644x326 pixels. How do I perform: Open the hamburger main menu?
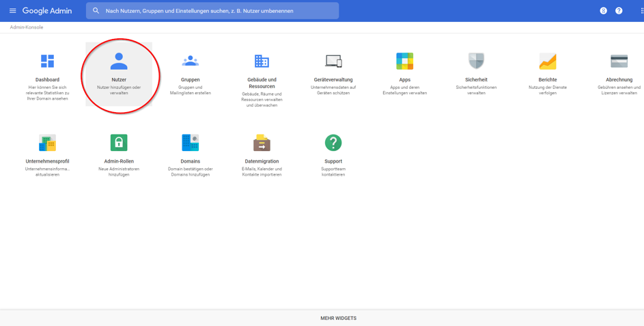click(x=13, y=11)
